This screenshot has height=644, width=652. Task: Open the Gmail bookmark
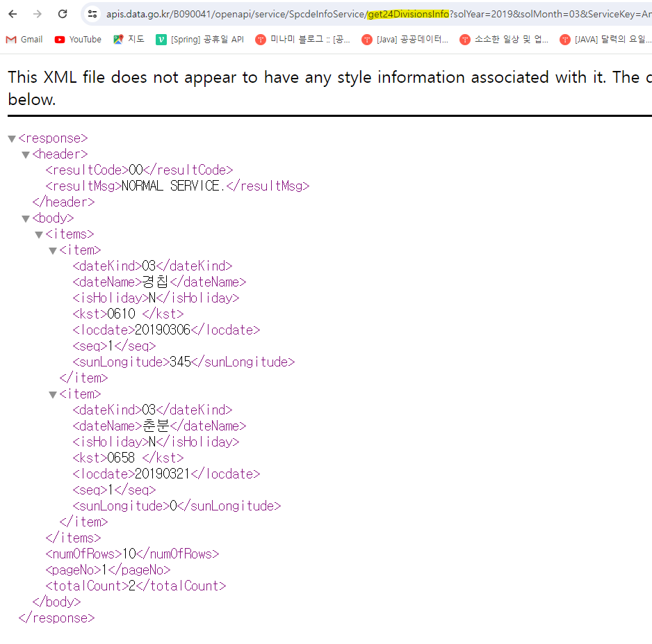(x=24, y=40)
